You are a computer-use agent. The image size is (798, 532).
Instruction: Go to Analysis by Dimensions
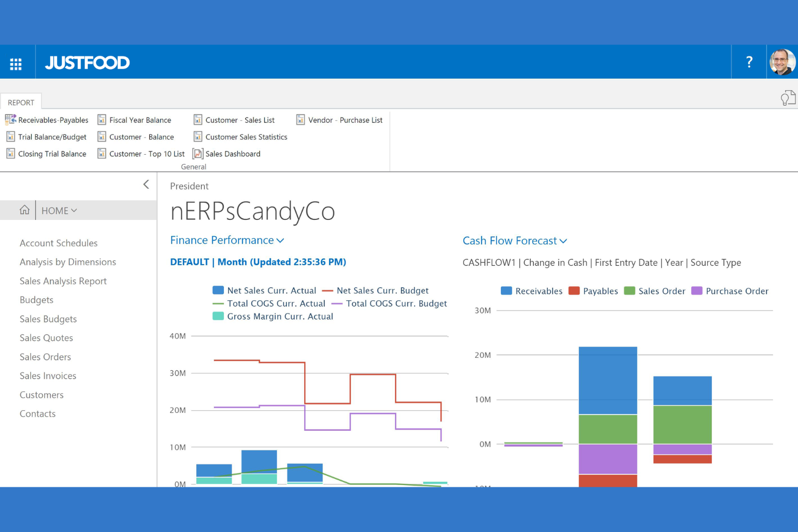tap(68, 262)
